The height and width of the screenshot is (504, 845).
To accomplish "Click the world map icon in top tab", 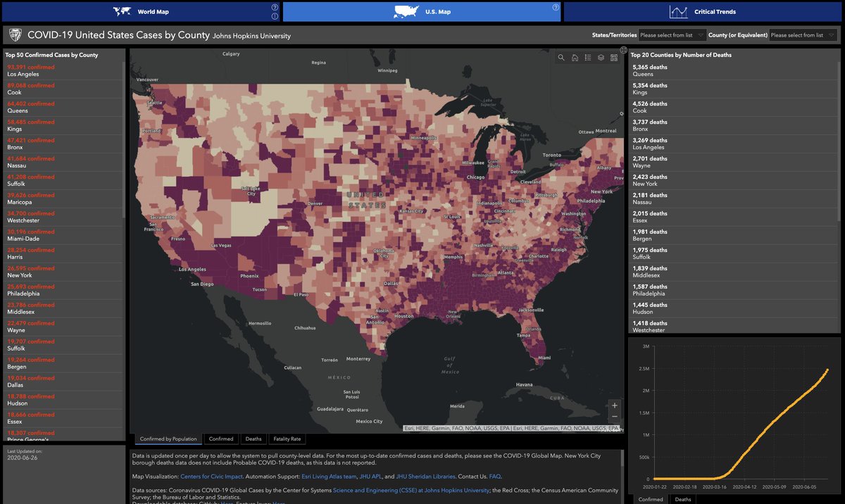I will 123,11.
